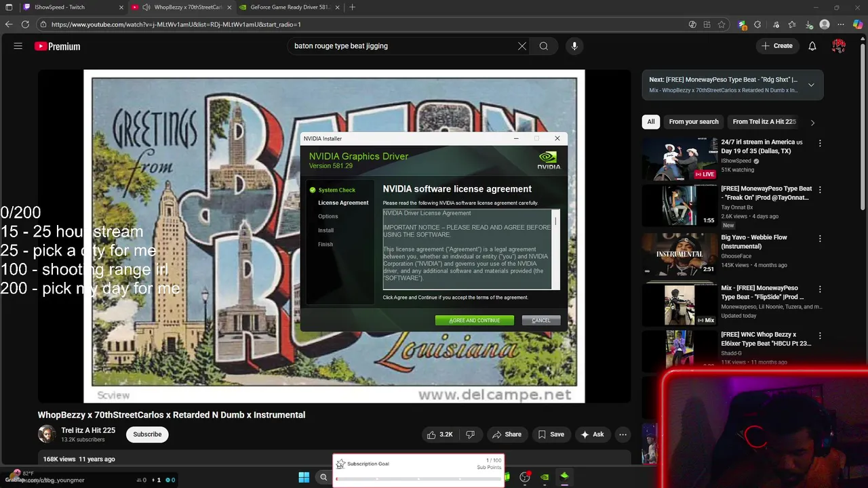Dislike the video with thumbs down
The image size is (868, 488).
(470, 434)
